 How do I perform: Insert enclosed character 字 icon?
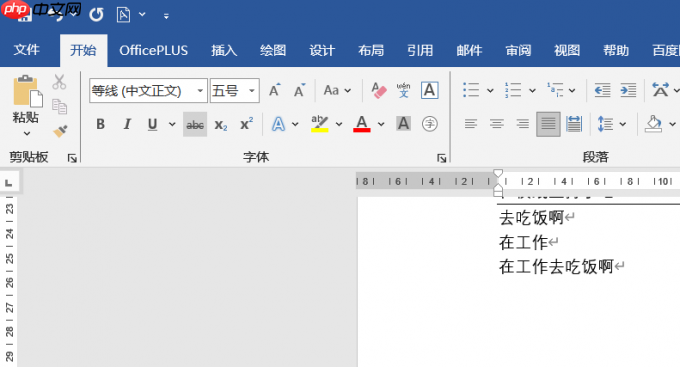(x=429, y=124)
